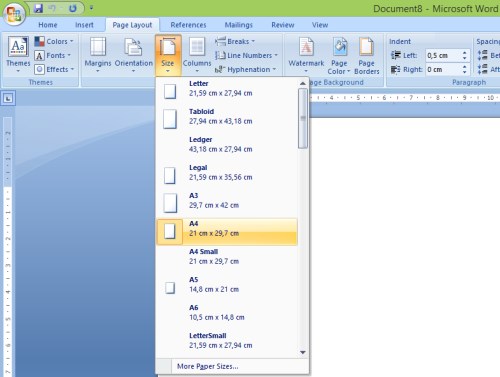Click the A5 page thumbnail icon
This screenshot has width=500, height=377.
[x=170, y=288]
